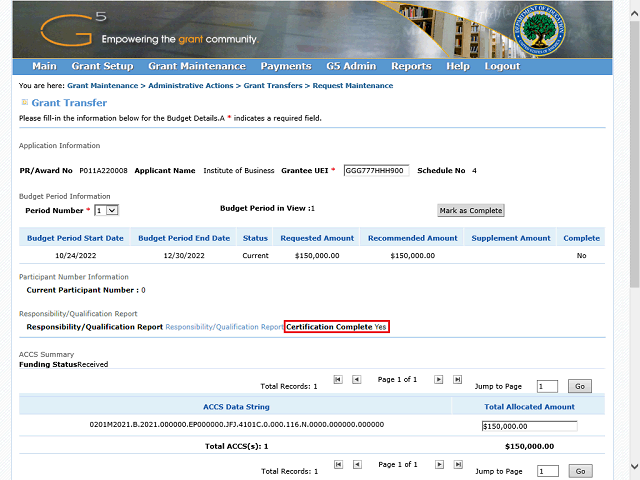Sort by the Status column header

pyautogui.click(x=255, y=238)
